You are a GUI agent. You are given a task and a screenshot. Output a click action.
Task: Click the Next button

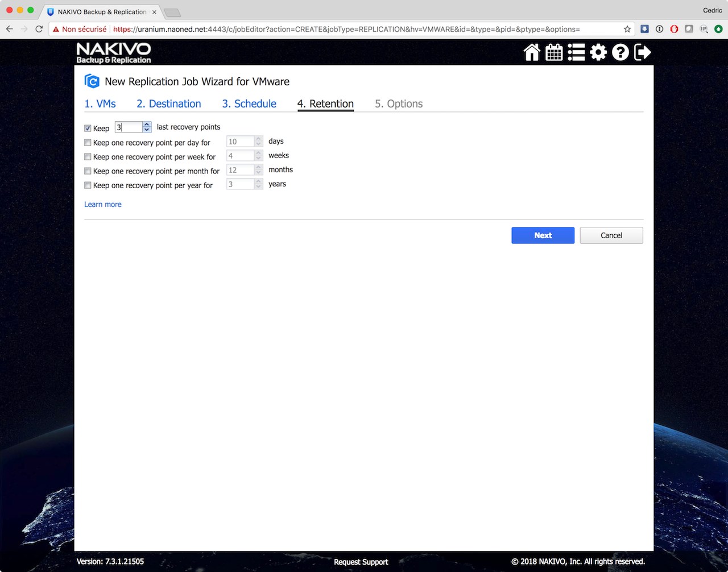[x=543, y=235]
